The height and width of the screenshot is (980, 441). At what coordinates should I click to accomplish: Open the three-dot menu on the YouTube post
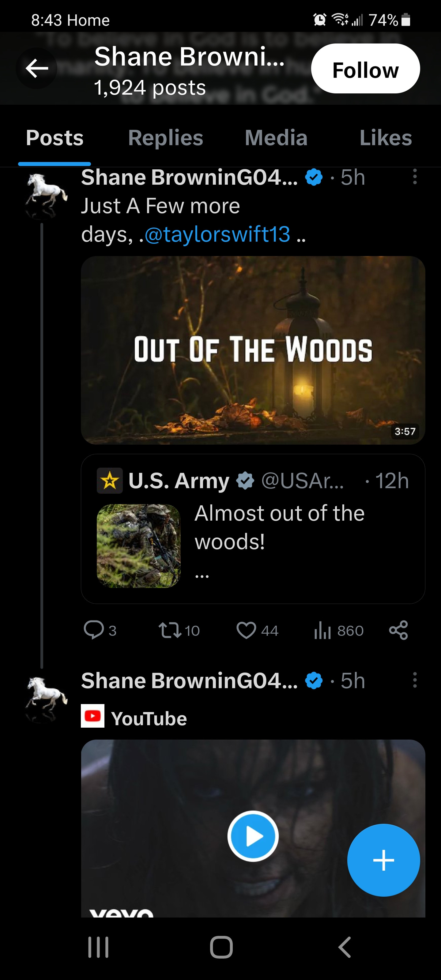pyautogui.click(x=415, y=680)
